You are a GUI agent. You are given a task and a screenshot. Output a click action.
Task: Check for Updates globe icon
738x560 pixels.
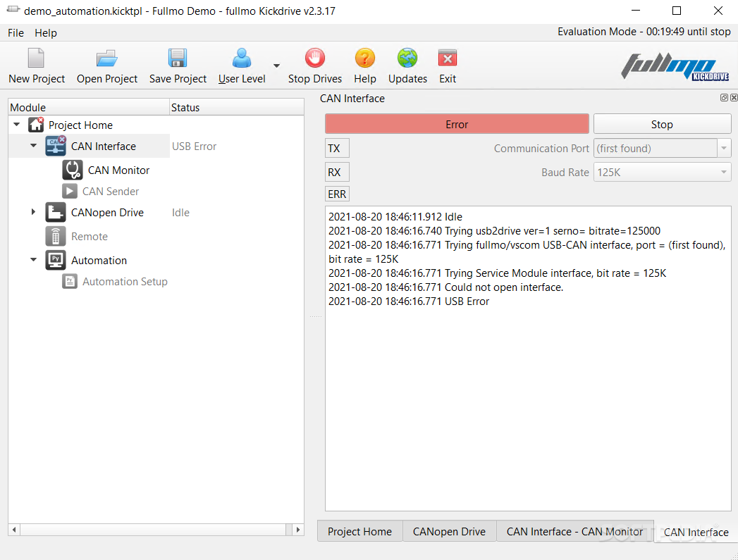click(x=407, y=58)
